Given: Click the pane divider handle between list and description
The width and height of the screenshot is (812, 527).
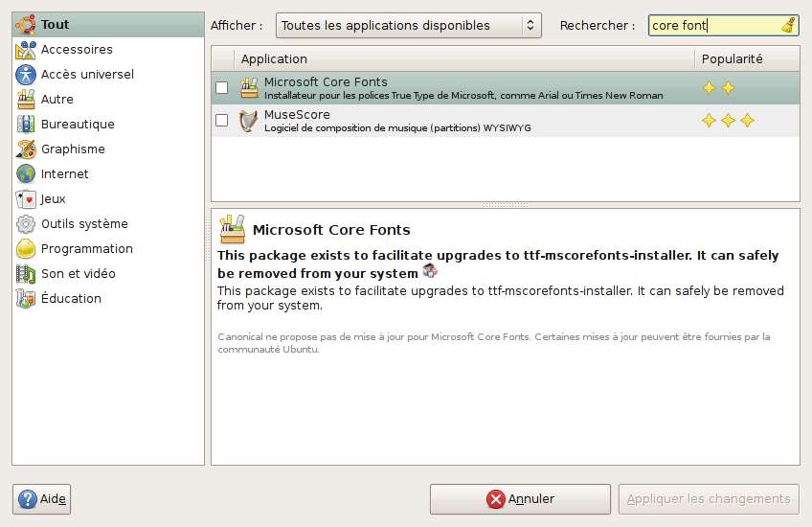Looking at the screenshot, I should point(506,205).
